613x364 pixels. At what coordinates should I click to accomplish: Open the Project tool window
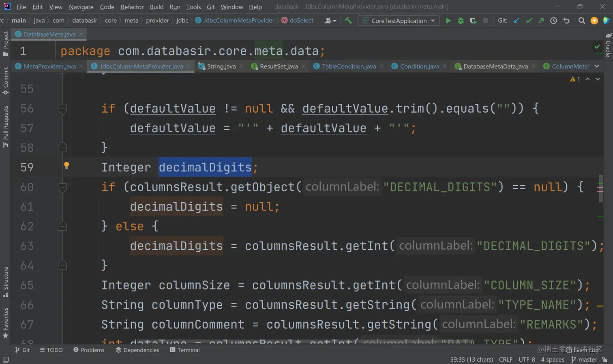[x=5, y=43]
